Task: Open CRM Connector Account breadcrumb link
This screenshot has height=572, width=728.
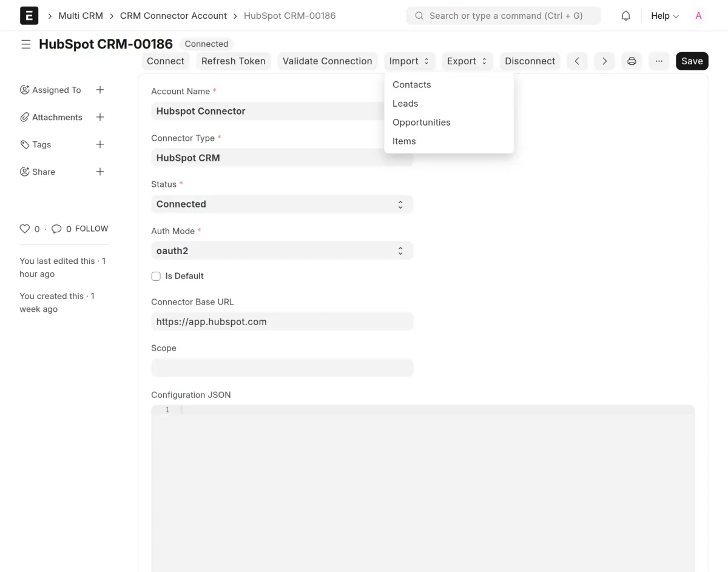Action: [x=174, y=16]
